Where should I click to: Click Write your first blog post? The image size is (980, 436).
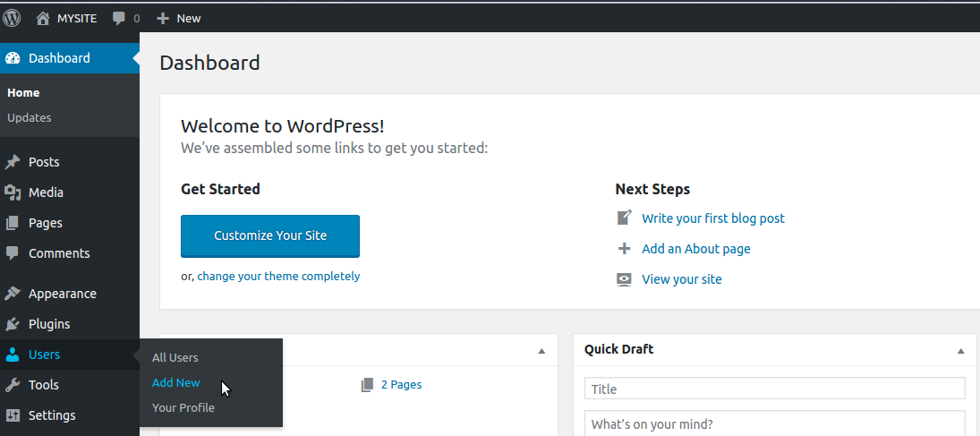713,218
